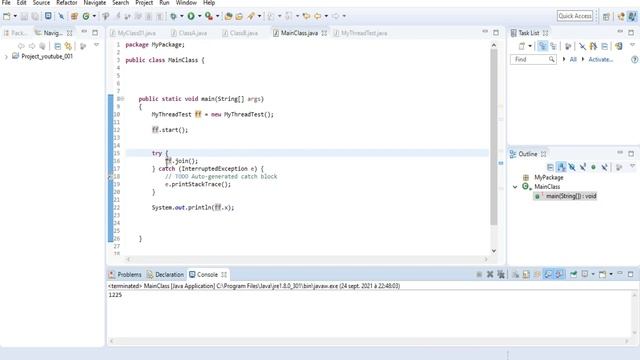
Task: Click the New Java Class green icon
Action: coord(86,16)
